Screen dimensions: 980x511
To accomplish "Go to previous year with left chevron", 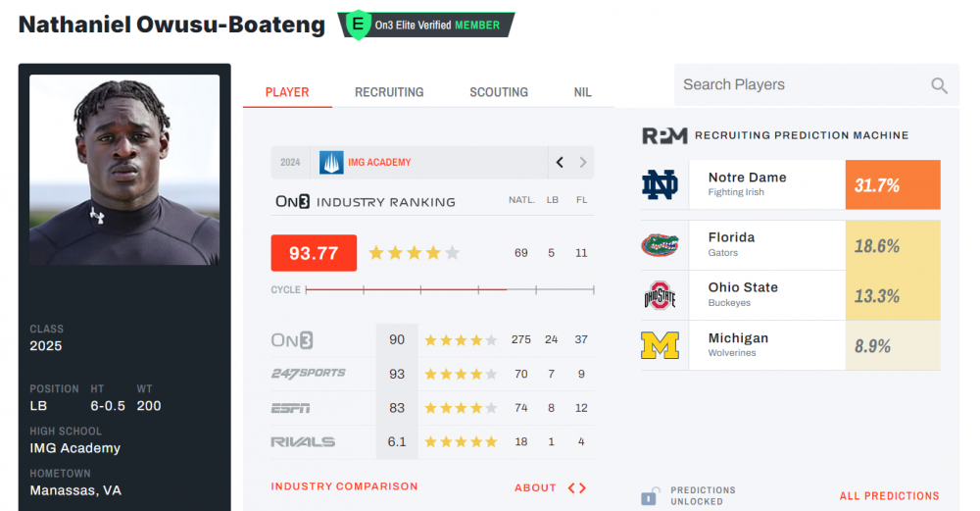I will [x=560, y=162].
